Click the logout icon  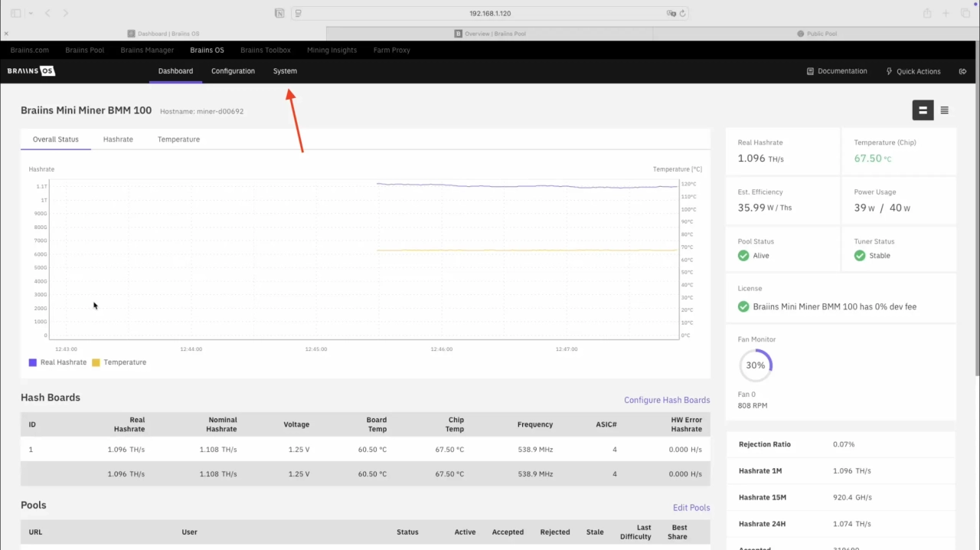(x=962, y=71)
